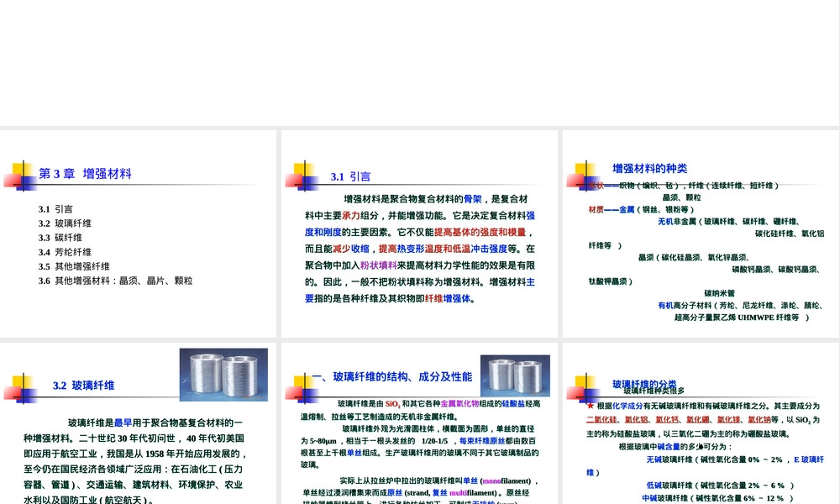Click spool photo beside '一、玻璃纤维的结构、成分及性能' title
Screen dimensions: 840x504
[x=516, y=375]
